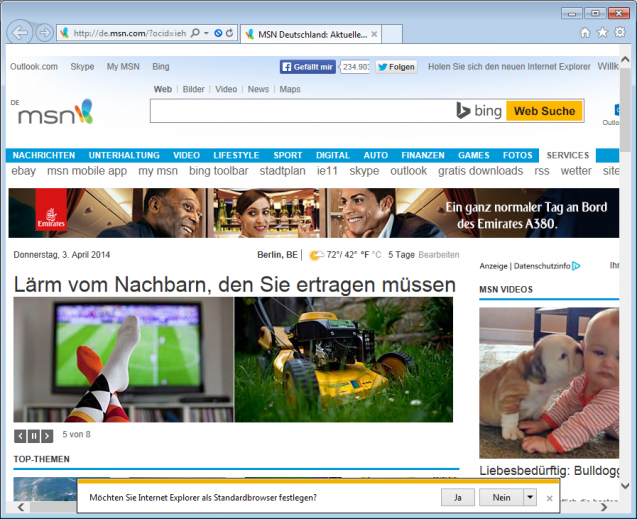The image size is (637, 519).
Task: Open UNTERHALTUNG menu
Action: click(x=124, y=155)
